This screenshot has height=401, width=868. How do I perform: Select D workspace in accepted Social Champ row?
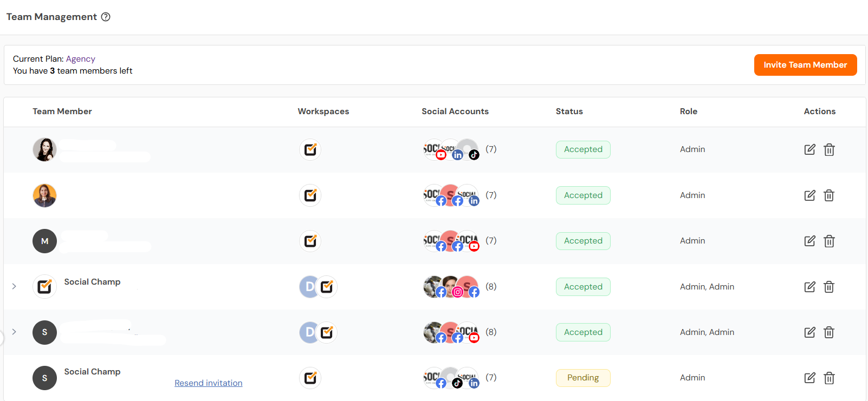[308, 287]
